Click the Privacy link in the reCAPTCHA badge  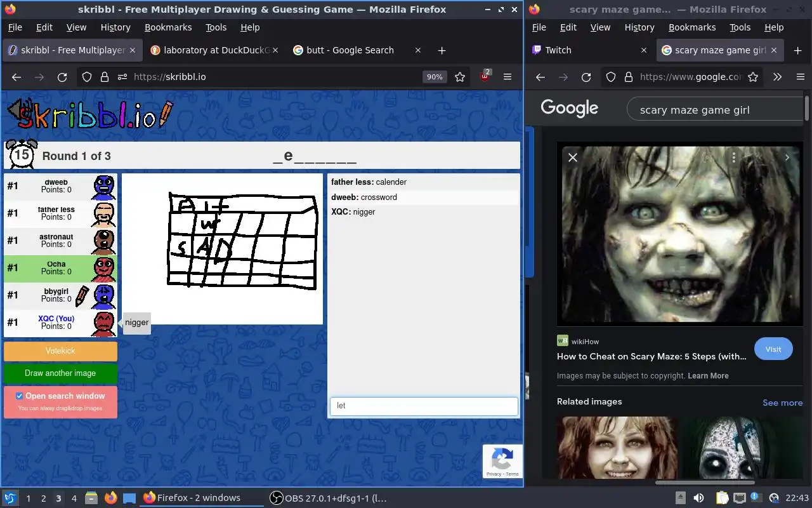[x=494, y=474]
